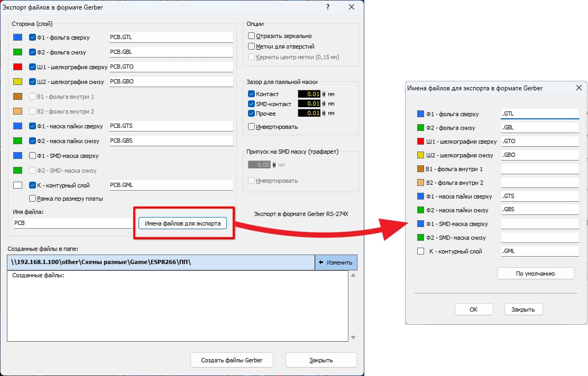This screenshot has height=376, width=588.
Task: Enable Инвертировать under solder mask gap
Action: 252,127
